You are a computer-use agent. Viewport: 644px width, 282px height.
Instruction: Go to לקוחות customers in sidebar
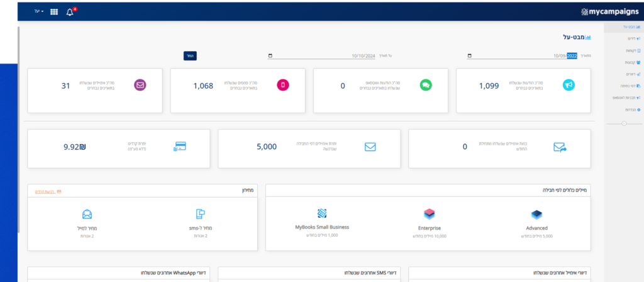coord(633,50)
